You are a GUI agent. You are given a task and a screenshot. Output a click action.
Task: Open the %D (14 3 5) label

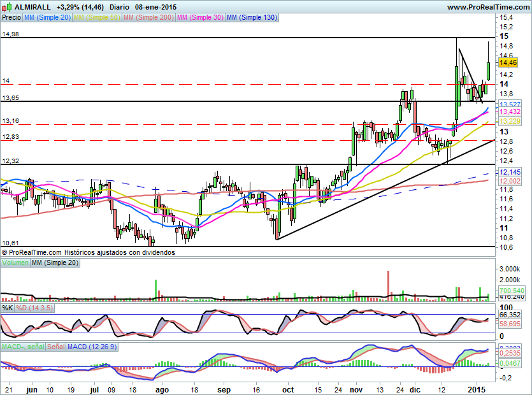[34, 308]
